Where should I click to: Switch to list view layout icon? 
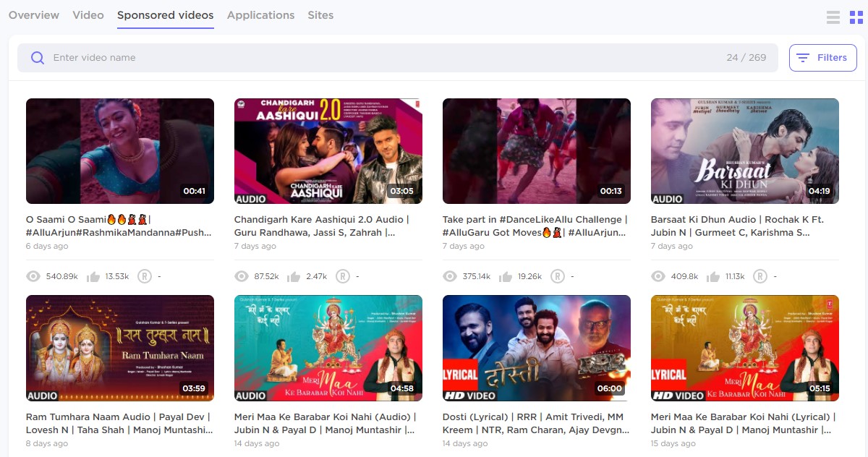[833, 17]
